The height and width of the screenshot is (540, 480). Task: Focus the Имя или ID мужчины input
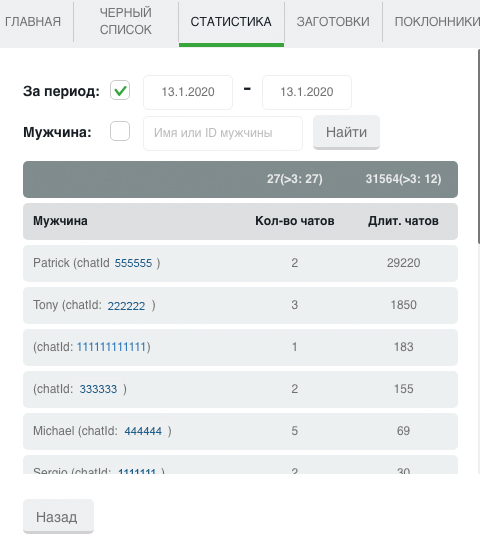[223, 133]
